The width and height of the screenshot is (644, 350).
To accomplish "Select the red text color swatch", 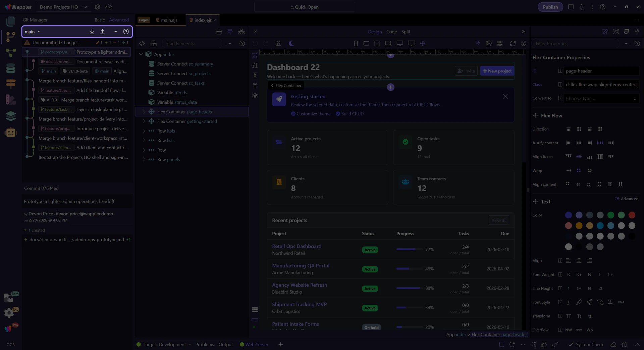I will coord(632,215).
